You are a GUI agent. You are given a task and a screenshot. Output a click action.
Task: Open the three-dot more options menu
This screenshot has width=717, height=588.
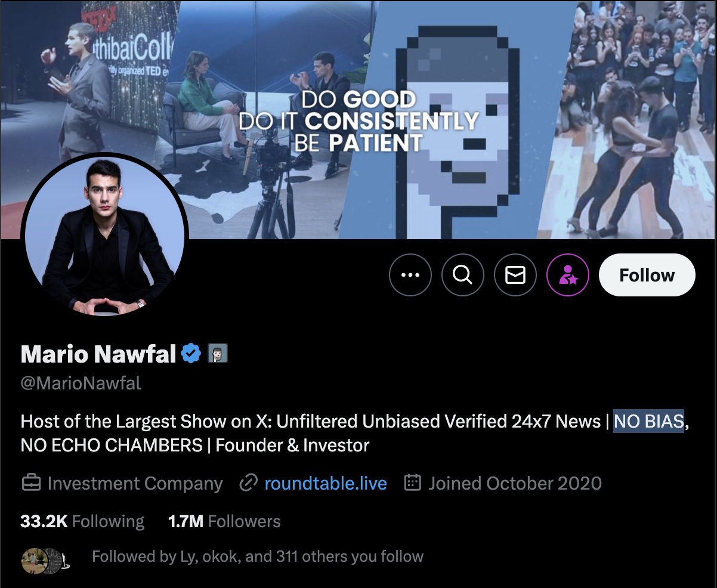point(410,275)
